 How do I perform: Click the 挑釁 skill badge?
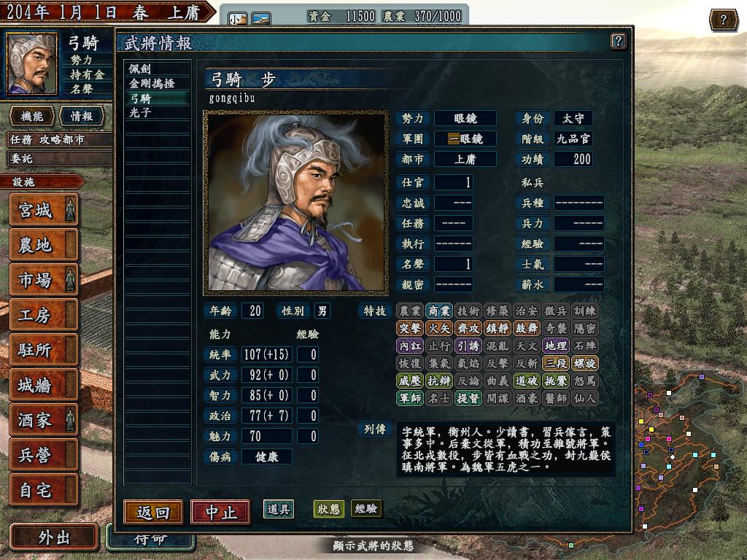click(555, 381)
